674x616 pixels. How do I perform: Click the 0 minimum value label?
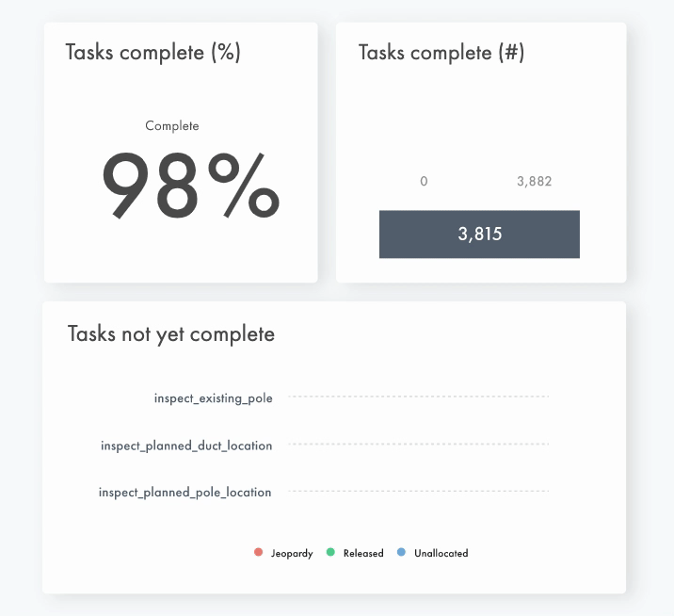[x=424, y=182]
